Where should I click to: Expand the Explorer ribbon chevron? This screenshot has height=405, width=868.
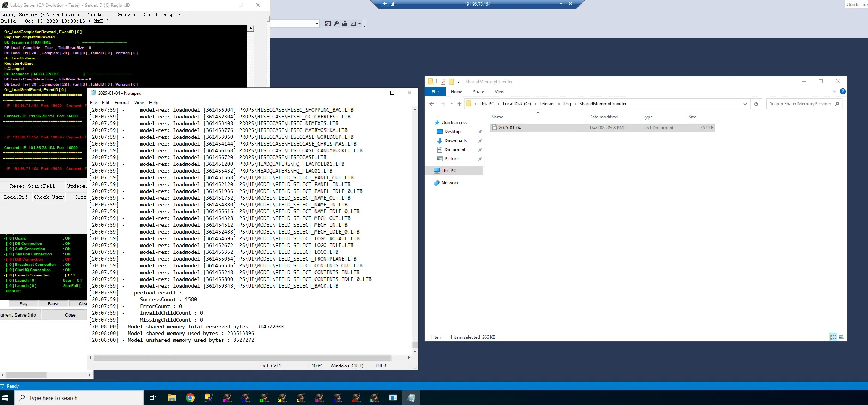point(835,91)
